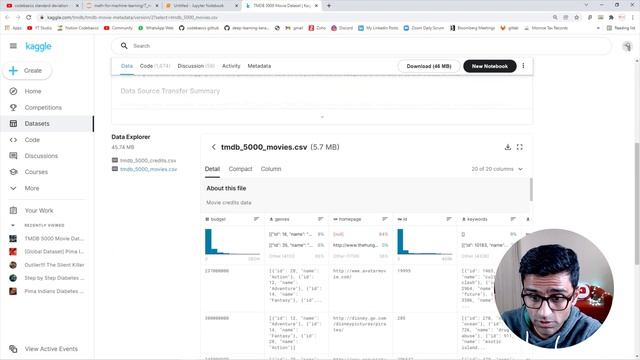Image resolution: width=640 pixels, height=360 pixels.
Task: Click the Kaggle logo
Action: (x=38, y=46)
